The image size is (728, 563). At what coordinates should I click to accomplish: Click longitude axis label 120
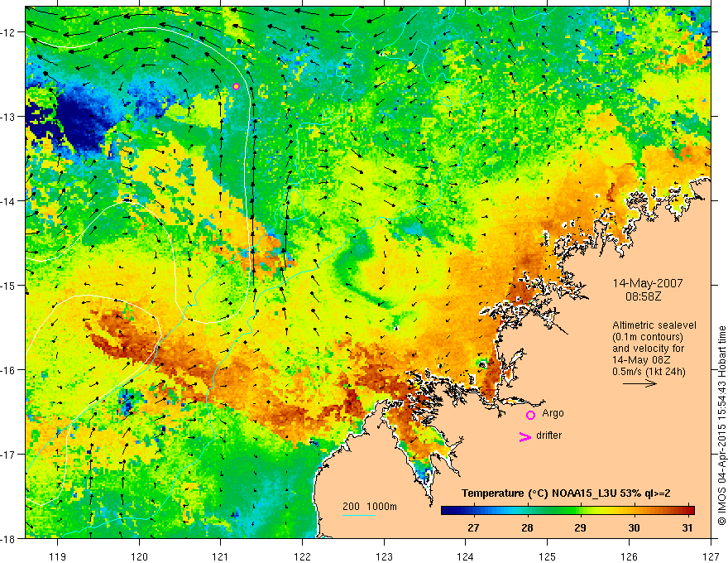coord(139,556)
